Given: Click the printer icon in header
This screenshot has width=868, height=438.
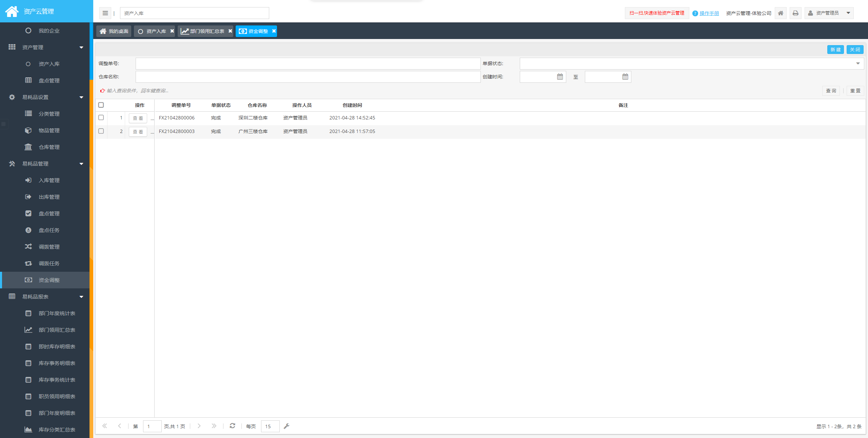Looking at the screenshot, I should pos(795,13).
